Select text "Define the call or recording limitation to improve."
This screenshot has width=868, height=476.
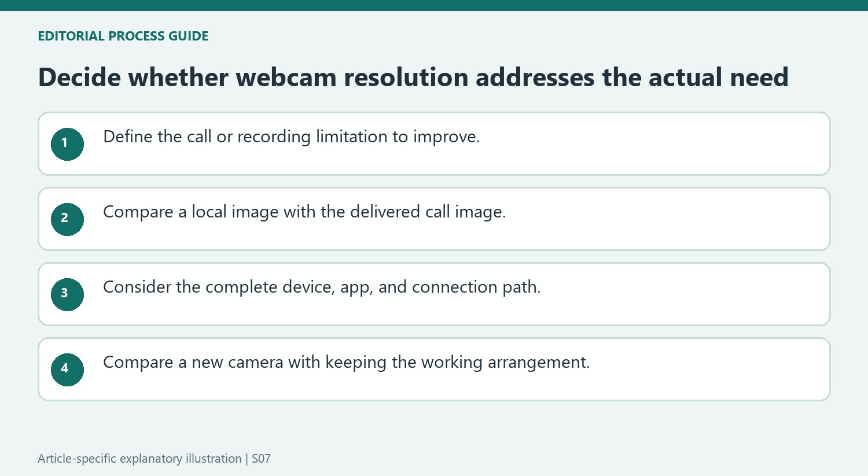292,137
